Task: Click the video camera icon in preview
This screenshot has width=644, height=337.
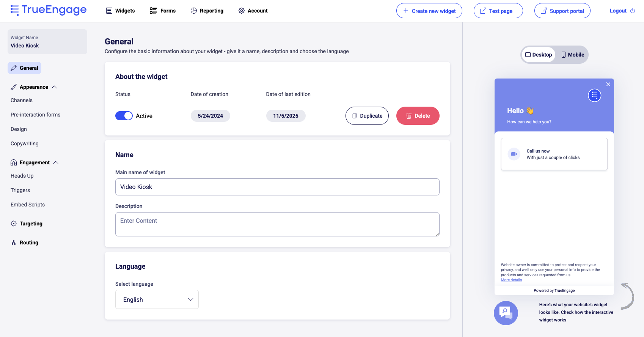Action: 514,154
